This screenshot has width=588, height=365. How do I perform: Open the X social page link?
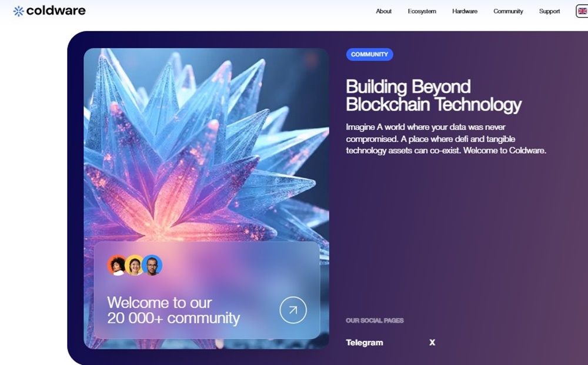click(432, 343)
